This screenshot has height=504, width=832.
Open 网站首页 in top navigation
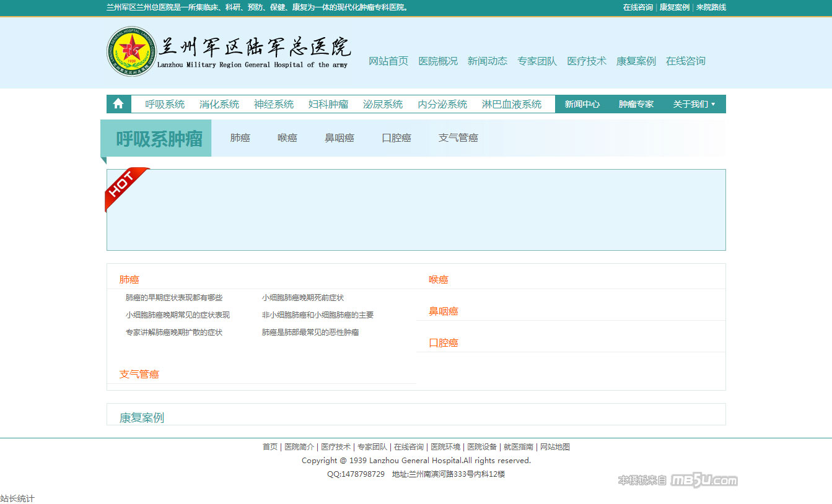click(388, 61)
